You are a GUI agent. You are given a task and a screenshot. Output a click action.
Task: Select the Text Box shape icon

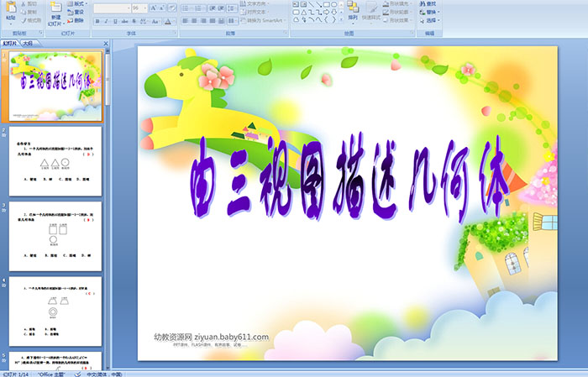point(296,4)
